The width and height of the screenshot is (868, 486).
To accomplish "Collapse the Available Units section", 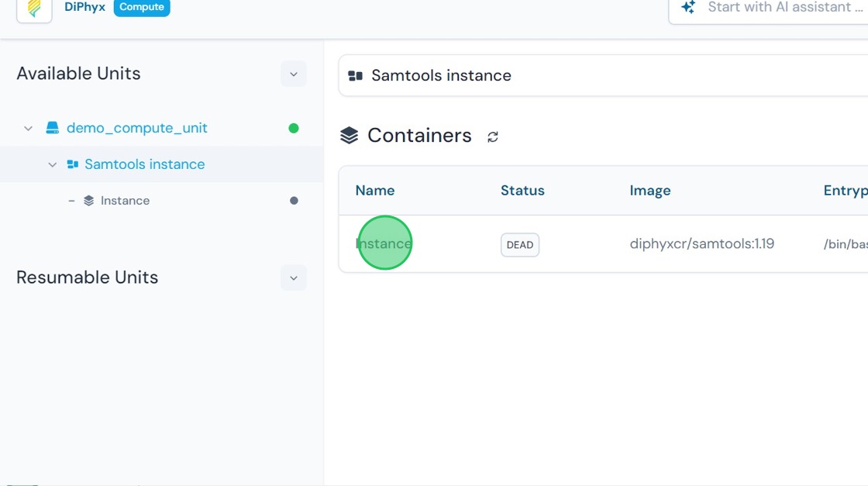I will 294,74.
